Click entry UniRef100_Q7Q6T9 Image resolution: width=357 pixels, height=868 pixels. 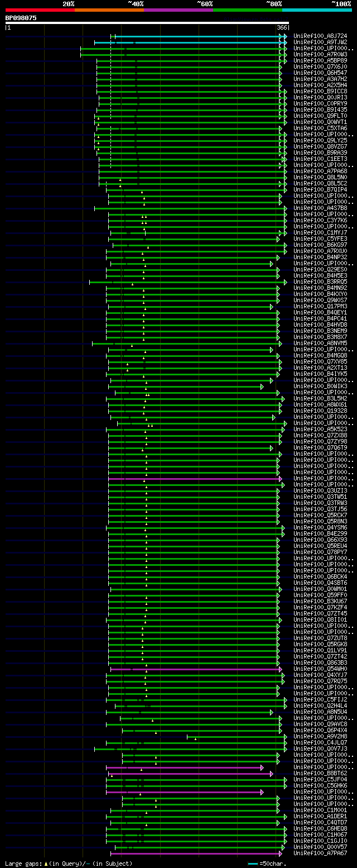click(x=320, y=448)
